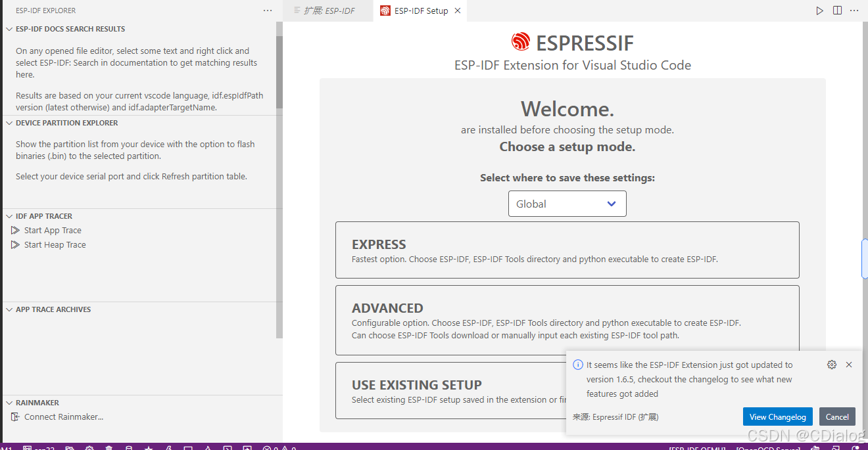The height and width of the screenshot is (450, 868).
Task: Cancel the update notification
Action: click(x=837, y=416)
